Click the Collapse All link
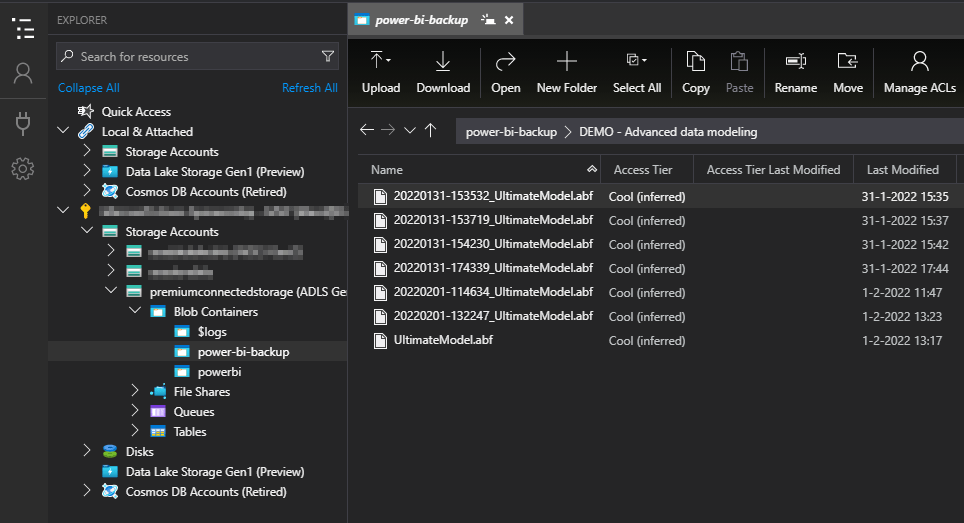The width and height of the screenshot is (964, 523). (x=89, y=88)
